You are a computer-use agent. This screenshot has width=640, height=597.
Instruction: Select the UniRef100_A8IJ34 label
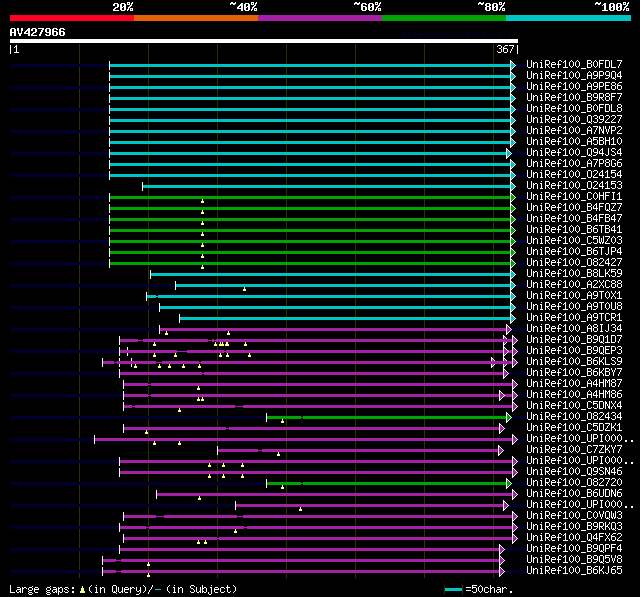point(574,329)
